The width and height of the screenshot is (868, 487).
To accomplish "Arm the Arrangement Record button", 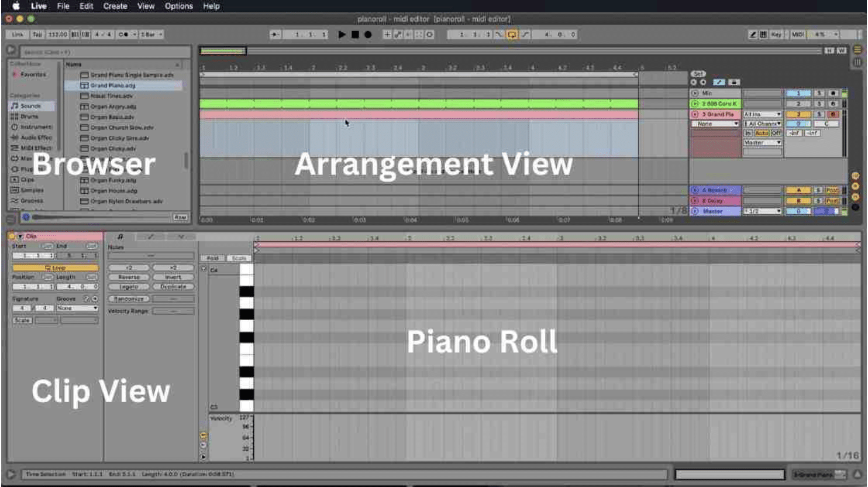I will [x=368, y=35].
